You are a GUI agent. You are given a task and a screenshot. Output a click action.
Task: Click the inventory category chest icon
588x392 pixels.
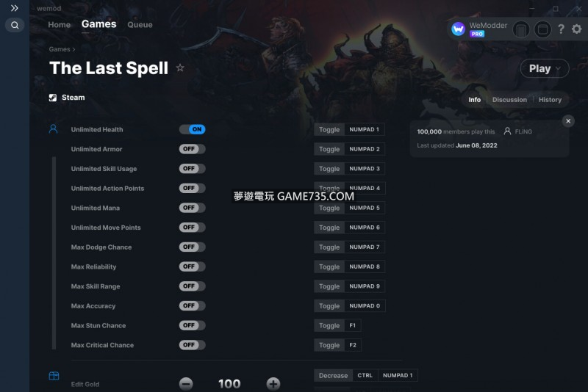[54, 376]
